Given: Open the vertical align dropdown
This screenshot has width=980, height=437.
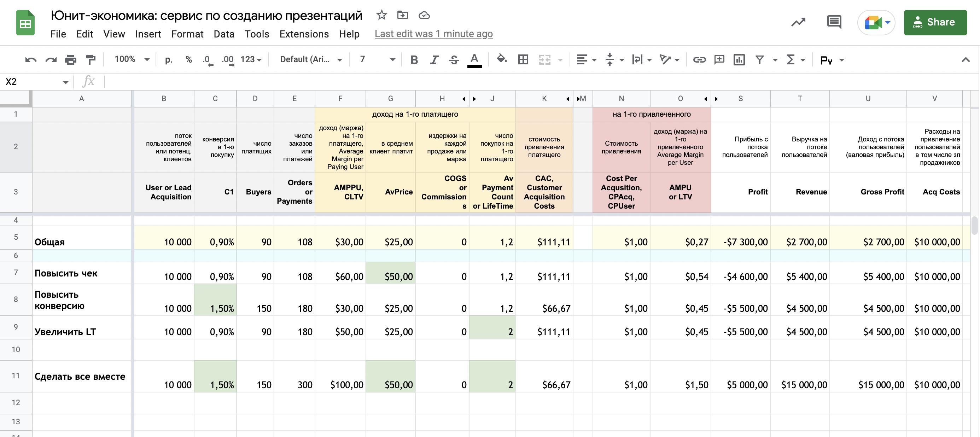Looking at the screenshot, I should (614, 60).
